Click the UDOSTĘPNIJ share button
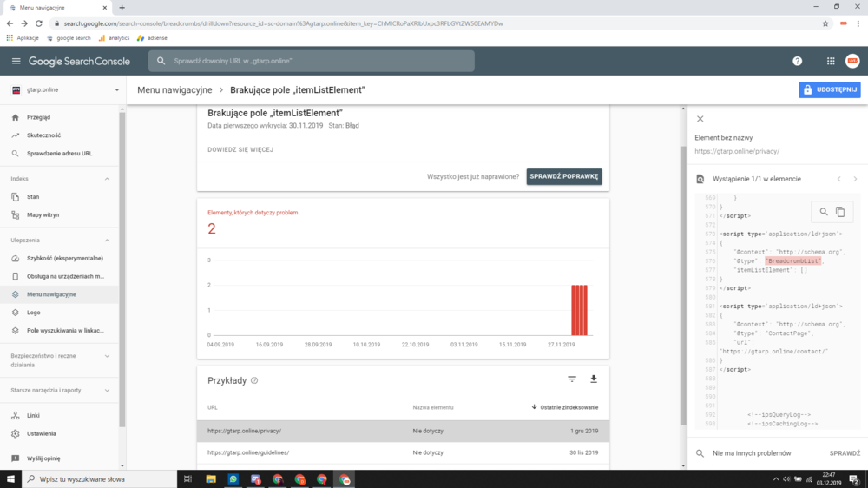This screenshot has width=868, height=488. 830,89
